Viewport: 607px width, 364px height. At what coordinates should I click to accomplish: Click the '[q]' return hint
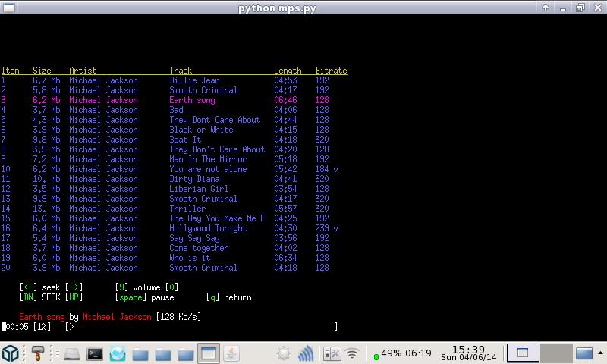212,297
